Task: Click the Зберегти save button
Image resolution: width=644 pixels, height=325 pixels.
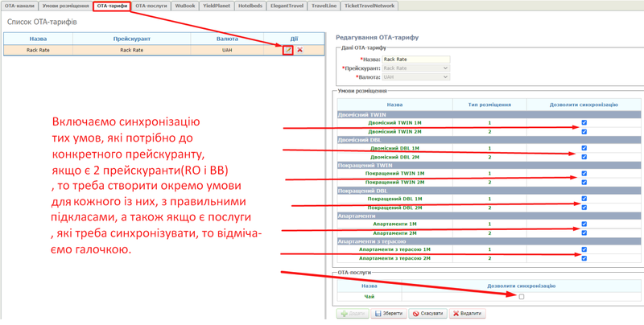Action: tap(389, 314)
